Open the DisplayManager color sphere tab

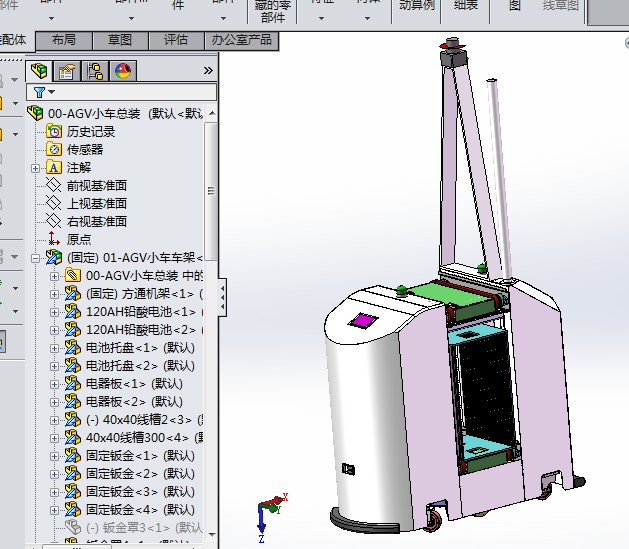[123, 71]
